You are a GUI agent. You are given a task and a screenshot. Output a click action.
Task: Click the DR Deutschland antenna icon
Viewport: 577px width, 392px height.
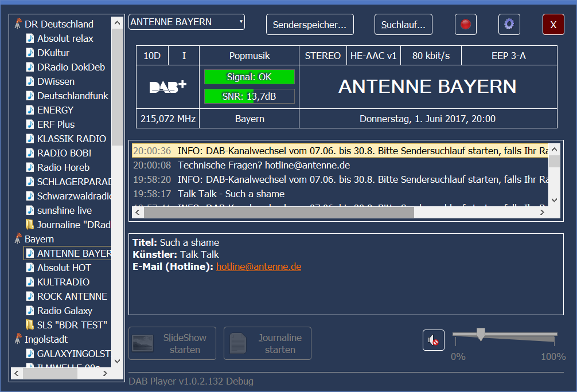[x=18, y=24]
